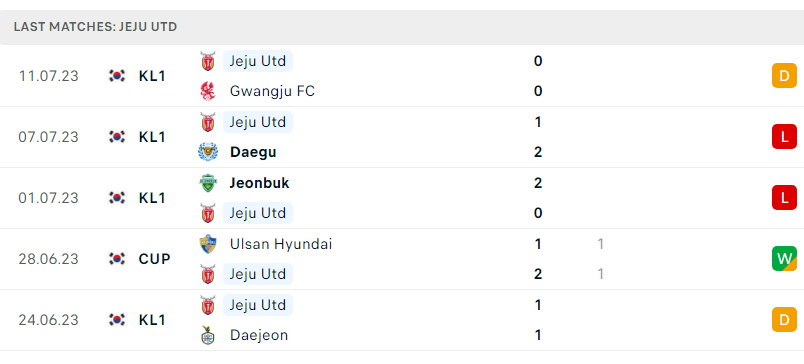Click the Last Matches: Jeju Utd header
Viewport: 804px width, 364px height.
coord(95,27)
